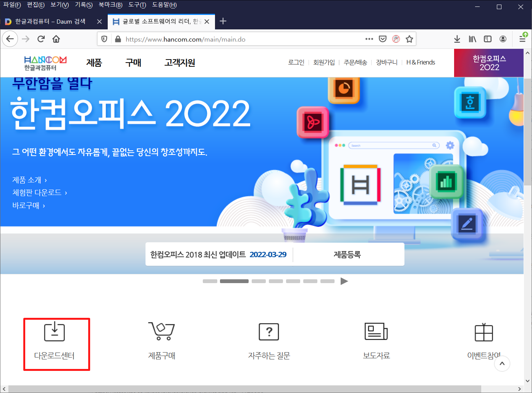Open the hamburger application menu
This screenshot has height=393, width=532.
click(x=522, y=39)
